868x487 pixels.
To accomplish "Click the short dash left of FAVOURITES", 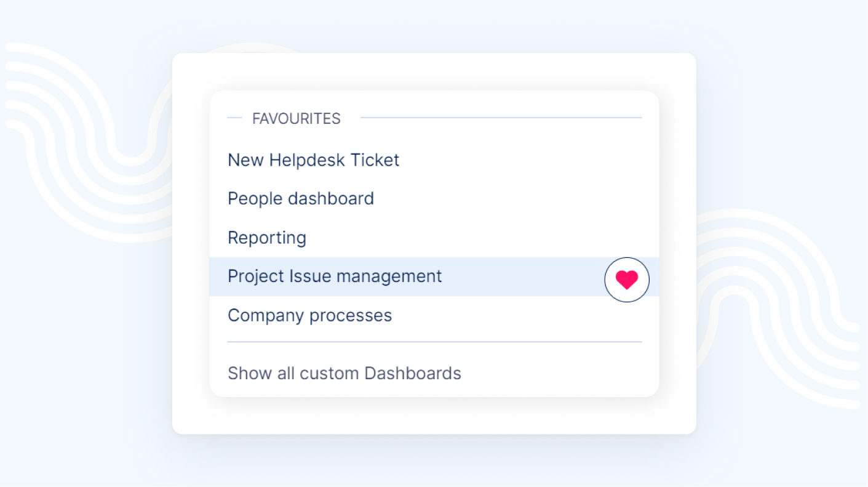I will (x=234, y=118).
